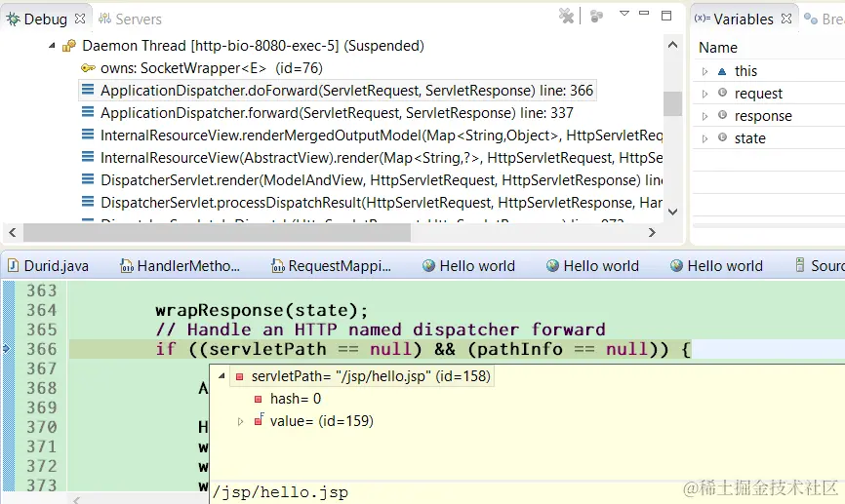
Task: Open the third Hello world browser tab
Action: tap(717, 266)
